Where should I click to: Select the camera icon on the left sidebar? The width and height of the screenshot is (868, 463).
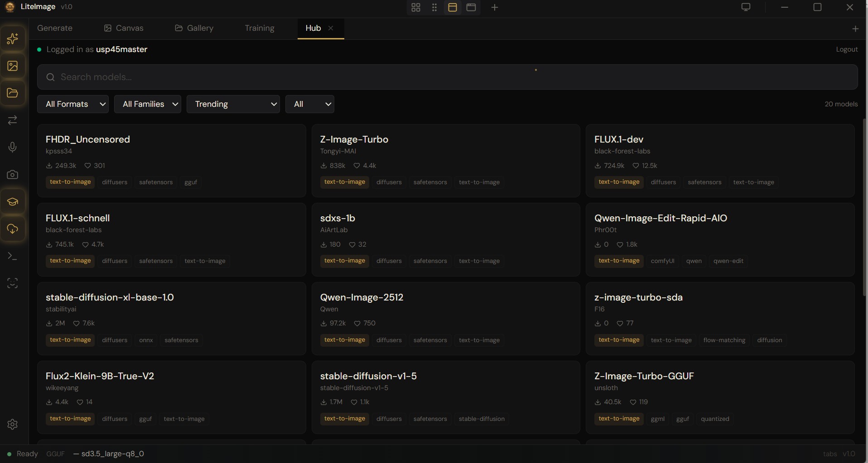[12, 174]
